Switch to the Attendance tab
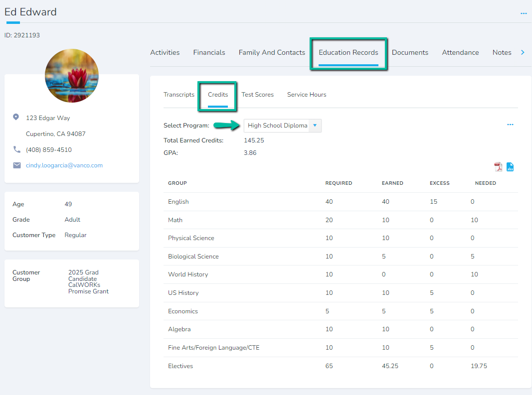Image resolution: width=532 pixels, height=395 pixels. click(x=460, y=52)
